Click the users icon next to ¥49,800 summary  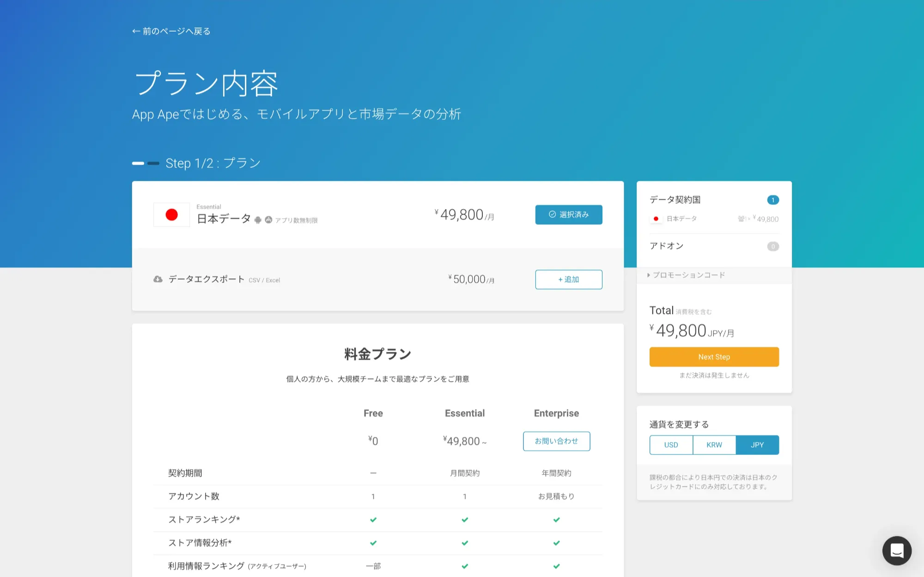741,219
